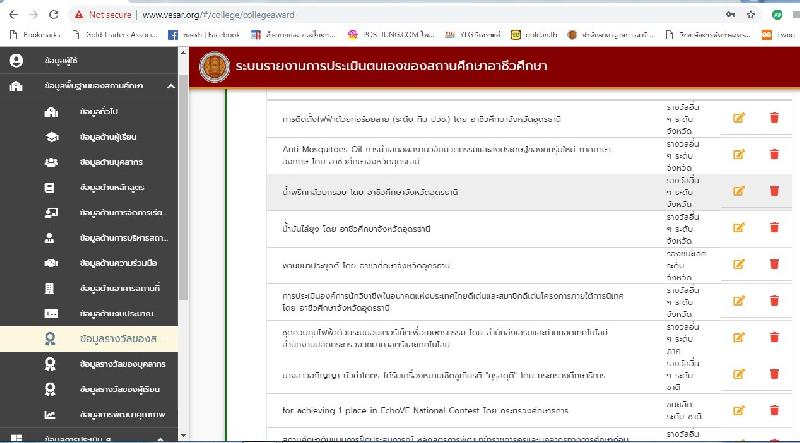Open ข้อมูลรางวัลของบุคลากร sidebar item
Image resolution: width=800 pixels, height=443 pixels.
click(x=89, y=364)
